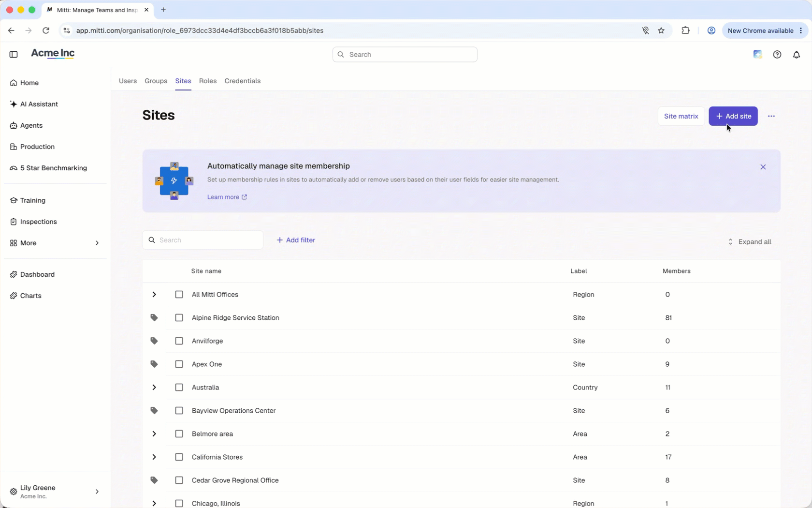812x508 pixels.
Task: Click tag icon for Bayview Operations Center
Action: coord(154,411)
